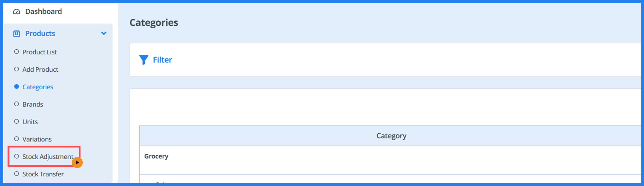Viewport: 644px width, 186px height.
Task: Open the Dashboard menu item
Action: 43,11
